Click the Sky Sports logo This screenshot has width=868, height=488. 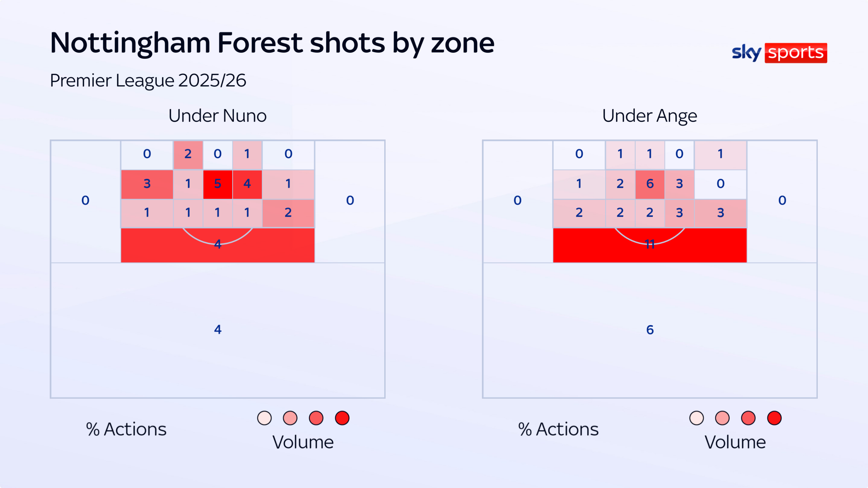pyautogui.click(x=779, y=53)
